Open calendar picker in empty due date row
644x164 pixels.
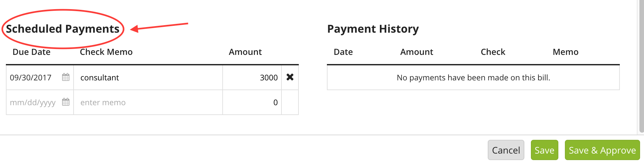tap(66, 102)
